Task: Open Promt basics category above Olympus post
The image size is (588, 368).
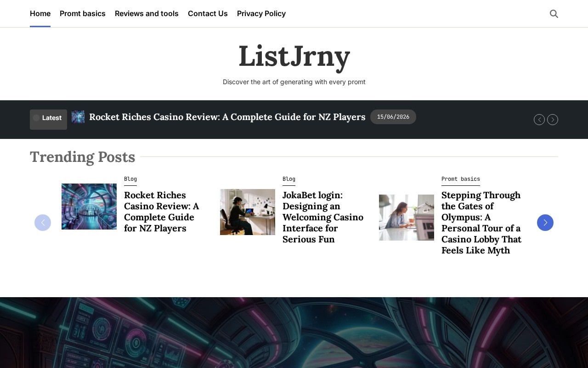Action: [461, 179]
